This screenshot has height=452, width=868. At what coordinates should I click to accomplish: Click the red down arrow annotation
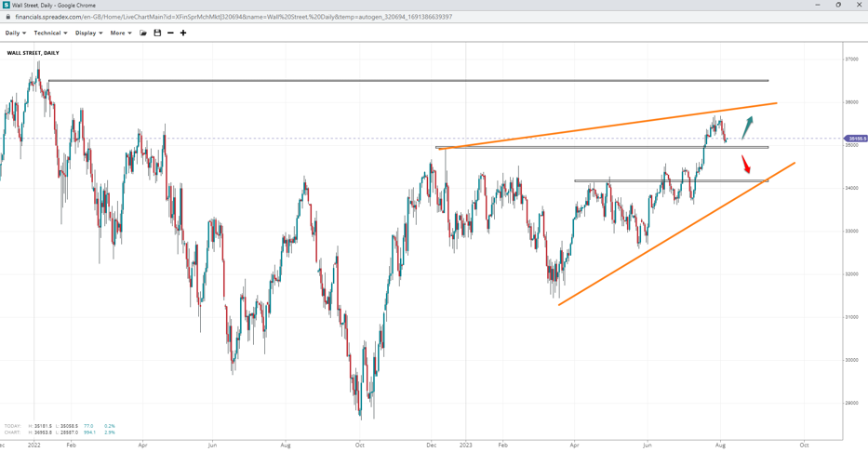(x=745, y=164)
